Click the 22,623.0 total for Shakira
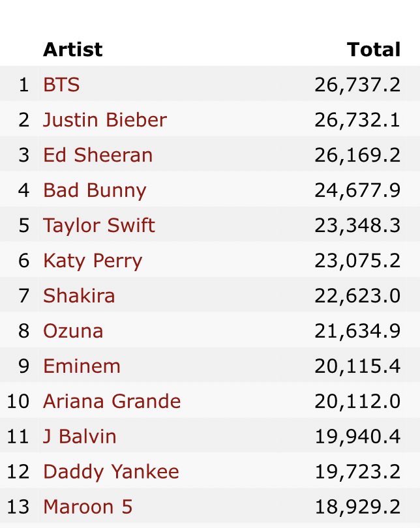420x528 pixels. (x=357, y=296)
